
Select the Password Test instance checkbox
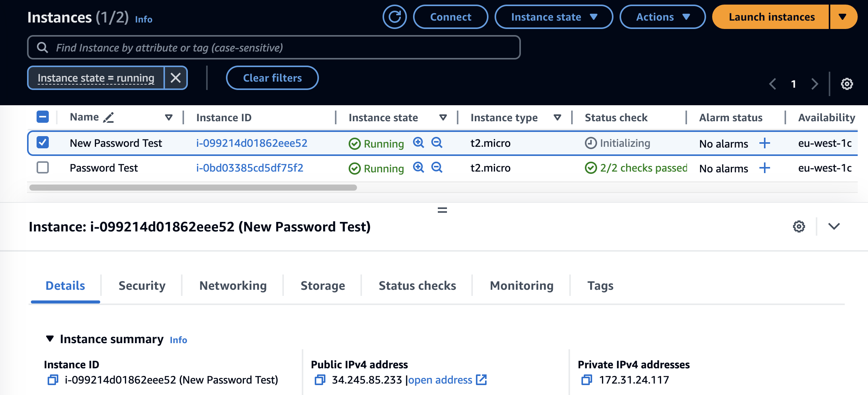(x=43, y=167)
